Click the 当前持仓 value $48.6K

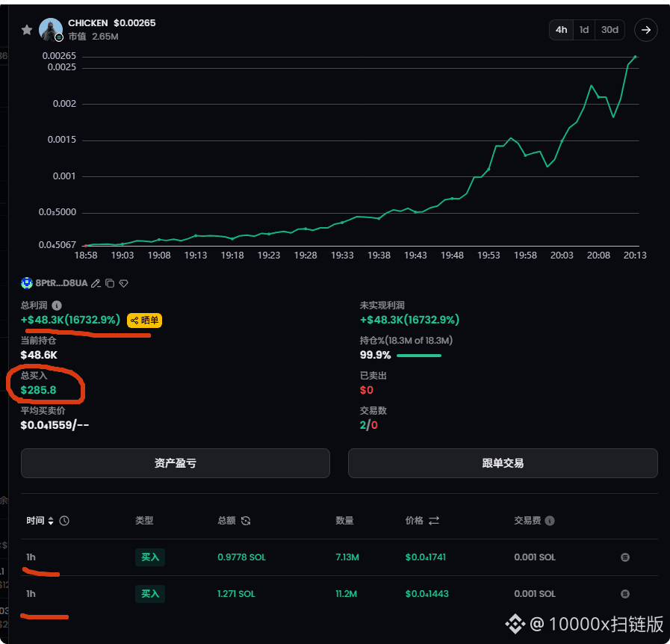39,355
